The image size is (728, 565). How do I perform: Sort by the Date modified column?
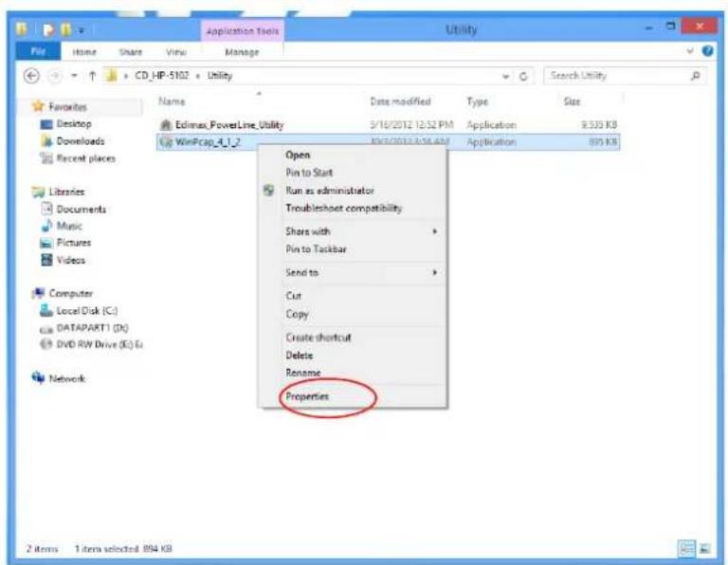[400, 101]
